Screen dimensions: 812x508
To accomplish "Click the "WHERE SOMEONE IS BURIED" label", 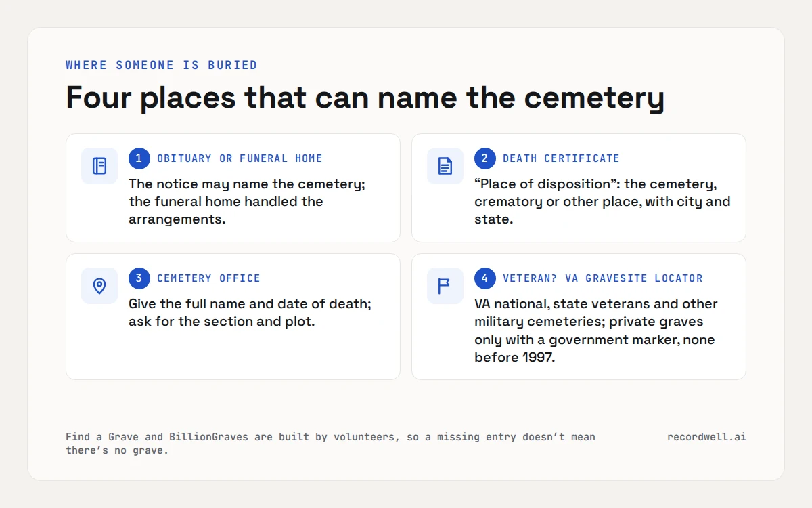I will tap(162, 65).
